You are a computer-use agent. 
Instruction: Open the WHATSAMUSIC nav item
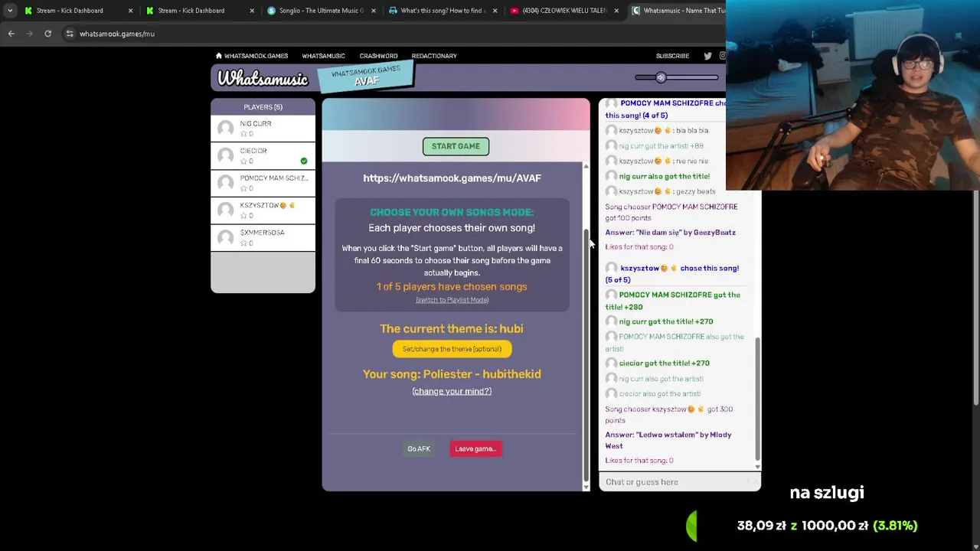323,56
